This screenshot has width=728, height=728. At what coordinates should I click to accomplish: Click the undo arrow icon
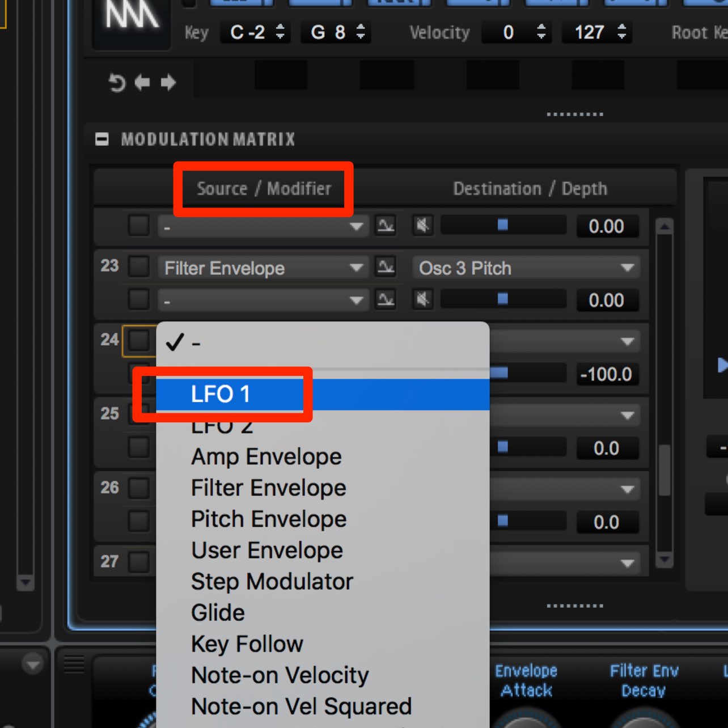pos(117,83)
